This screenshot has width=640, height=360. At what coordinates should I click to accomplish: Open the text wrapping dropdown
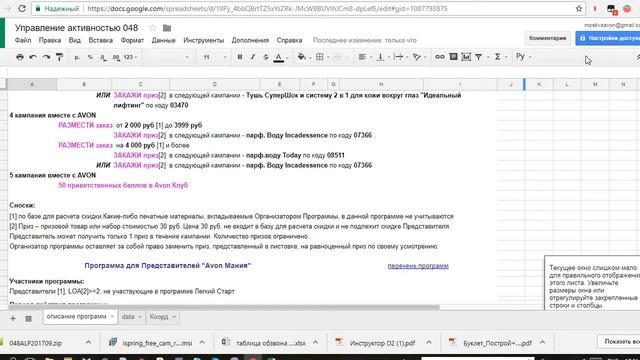coord(401,57)
